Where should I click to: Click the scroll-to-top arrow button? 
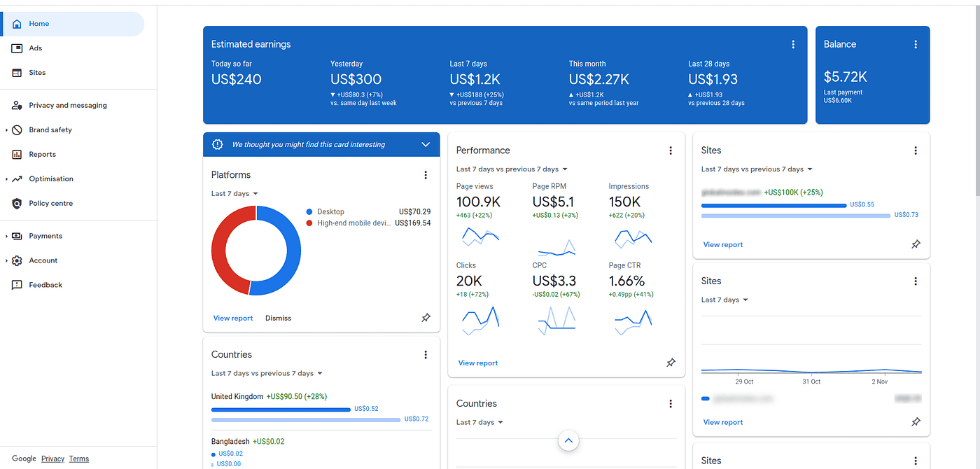point(568,440)
